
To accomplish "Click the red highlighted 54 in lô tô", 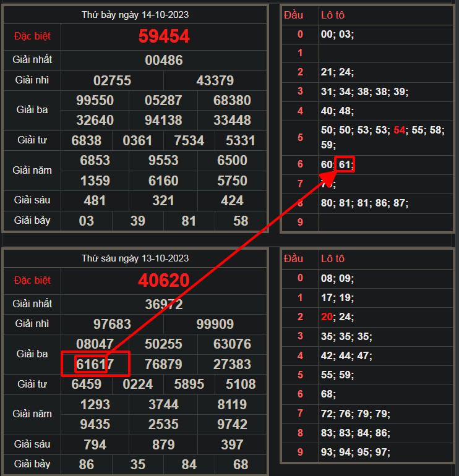I will pyautogui.click(x=400, y=130).
